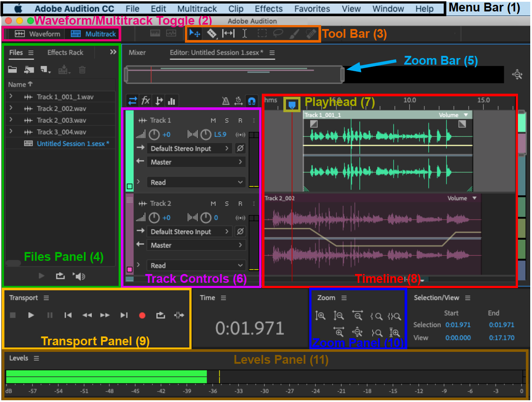Click the Transport Rewind button
This screenshot has width=532, height=402.
tap(87, 315)
